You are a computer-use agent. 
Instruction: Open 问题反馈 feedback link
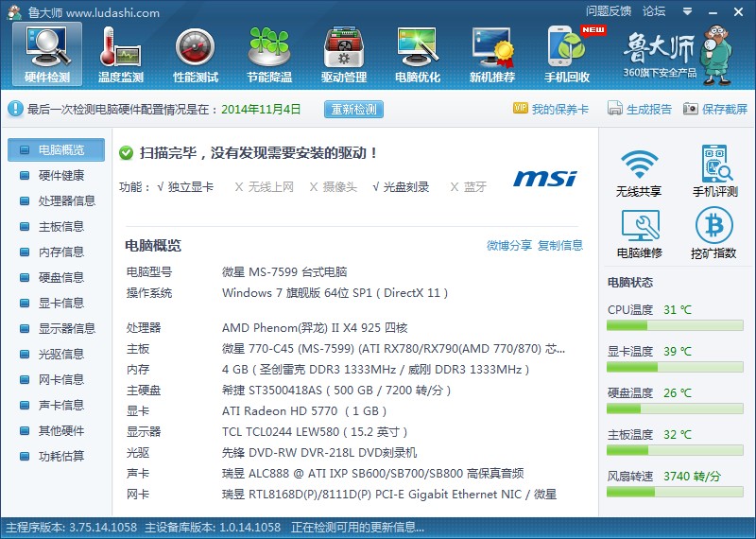pos(609,11)
